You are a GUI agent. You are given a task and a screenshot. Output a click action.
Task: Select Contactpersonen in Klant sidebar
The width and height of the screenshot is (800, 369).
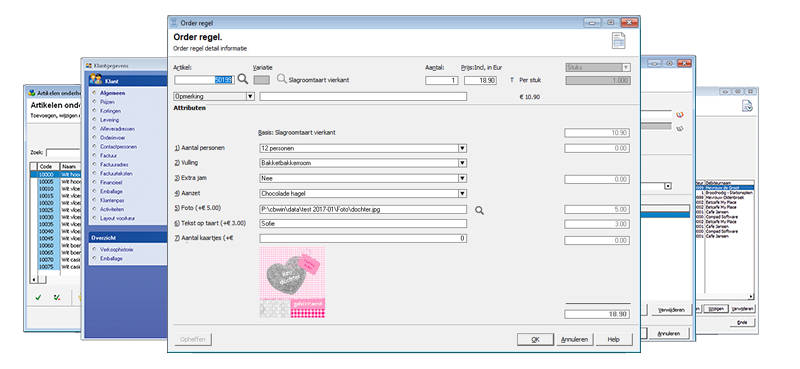[x=118, y=146]
